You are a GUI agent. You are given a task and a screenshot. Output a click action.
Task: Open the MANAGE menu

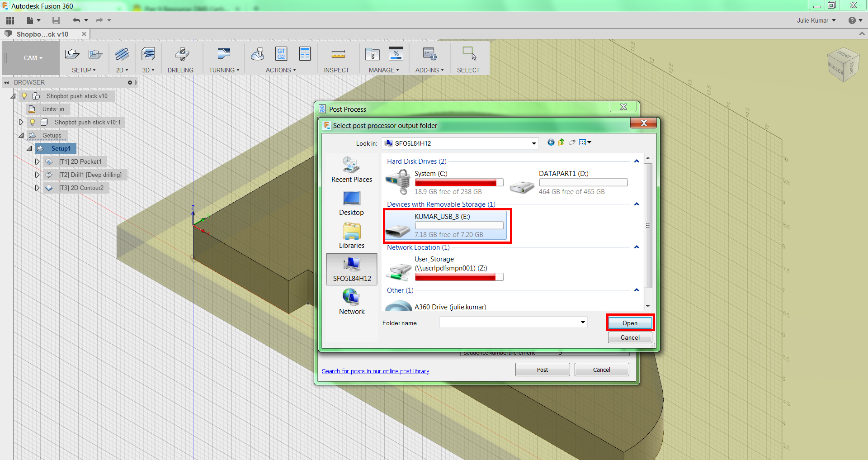[384, 70]
